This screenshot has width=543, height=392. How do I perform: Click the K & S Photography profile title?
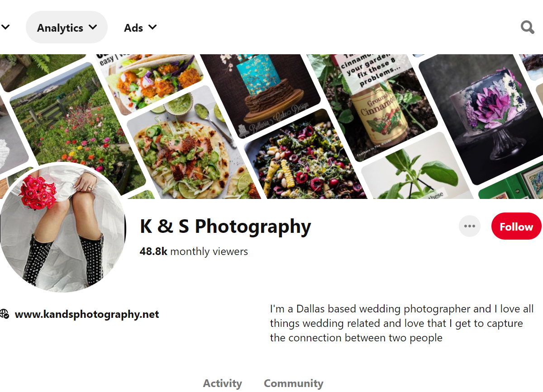tap(225, 227)
